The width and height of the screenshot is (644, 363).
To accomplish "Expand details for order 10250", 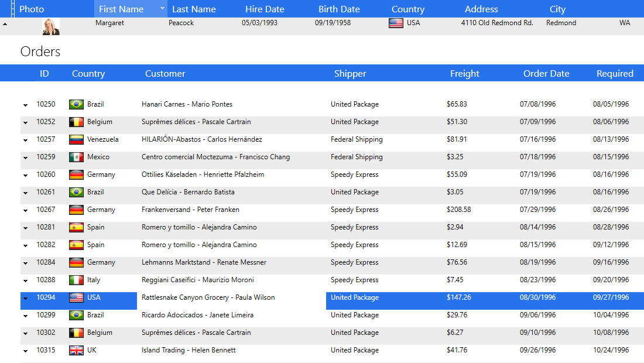I will (25, 105).
